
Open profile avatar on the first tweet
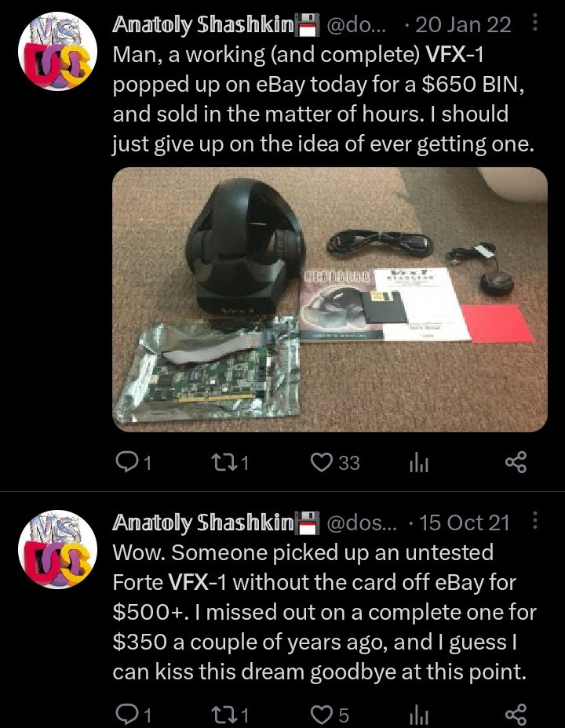tap(57, 51)
